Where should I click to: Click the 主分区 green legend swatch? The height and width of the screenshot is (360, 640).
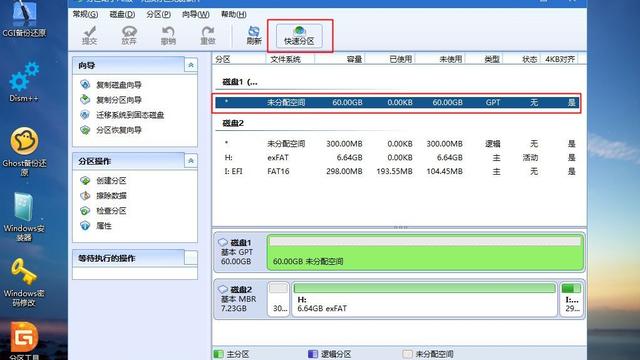[219, 354]
